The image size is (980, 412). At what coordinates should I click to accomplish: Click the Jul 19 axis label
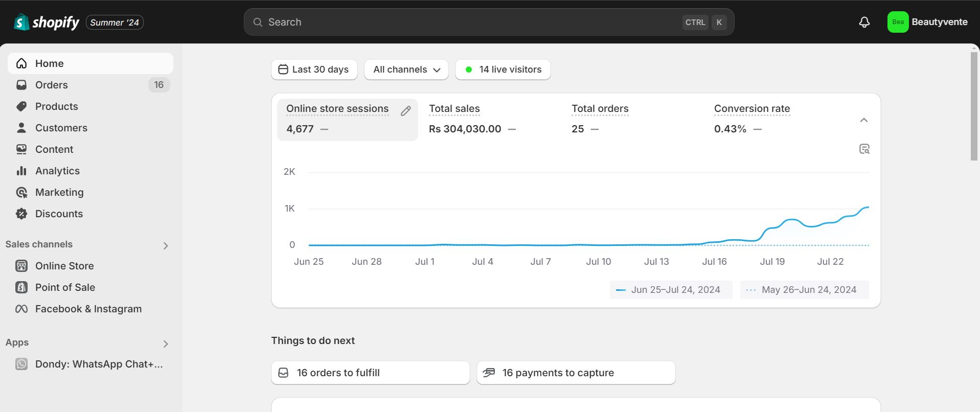click(x=772, y=262)
